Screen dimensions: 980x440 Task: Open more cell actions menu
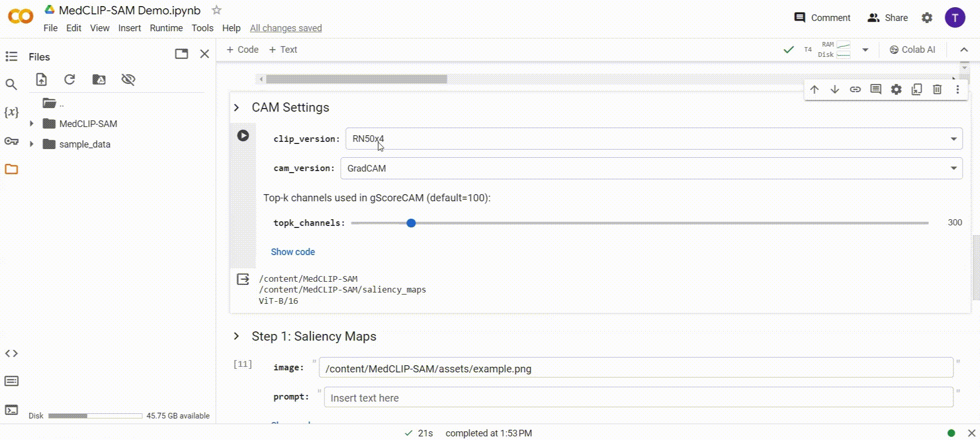pyautogui.click(x=957, y=90)
